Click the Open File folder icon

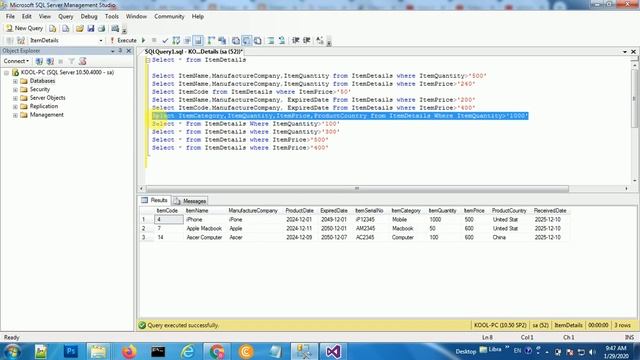[x=80, y=29]
